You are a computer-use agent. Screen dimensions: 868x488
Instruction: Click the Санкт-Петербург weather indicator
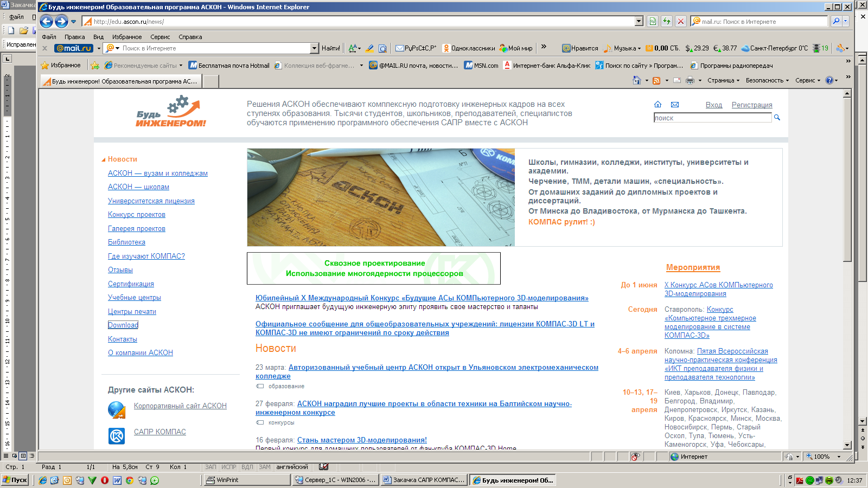(x=775, y=48)
